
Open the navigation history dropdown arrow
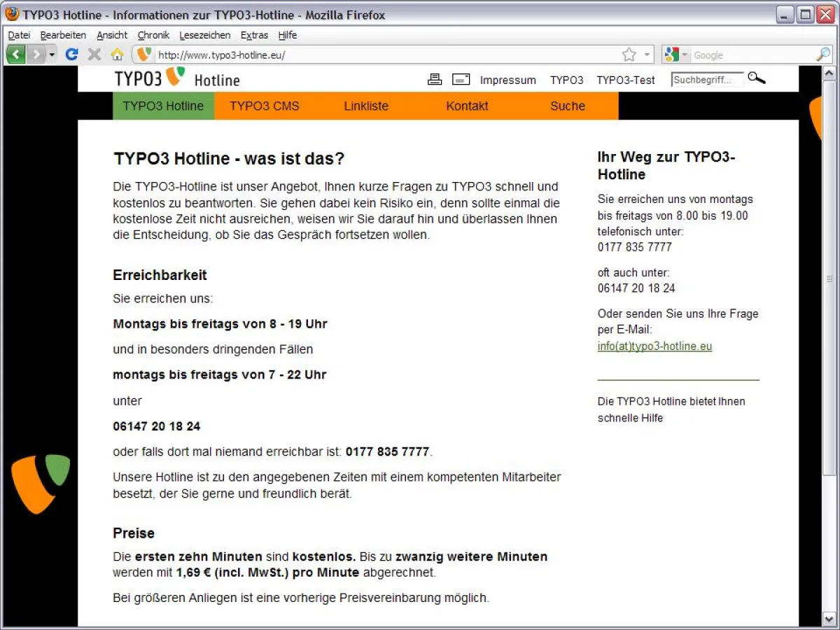50,54
